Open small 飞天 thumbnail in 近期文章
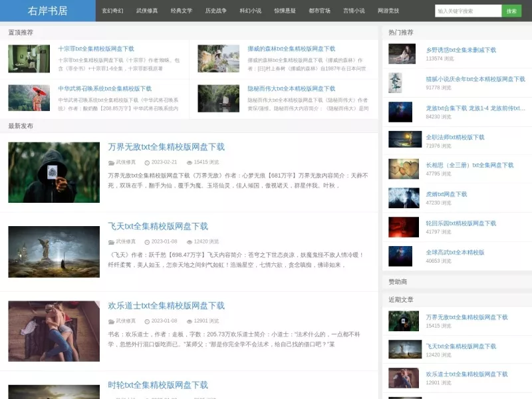The image size is (532, 399). [405, 349]
